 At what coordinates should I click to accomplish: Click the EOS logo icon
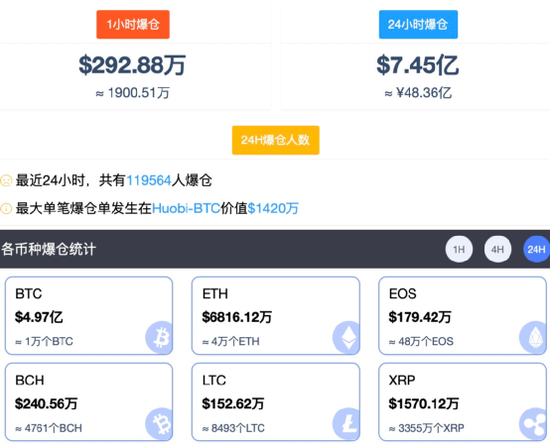click(x=533, y=337)
